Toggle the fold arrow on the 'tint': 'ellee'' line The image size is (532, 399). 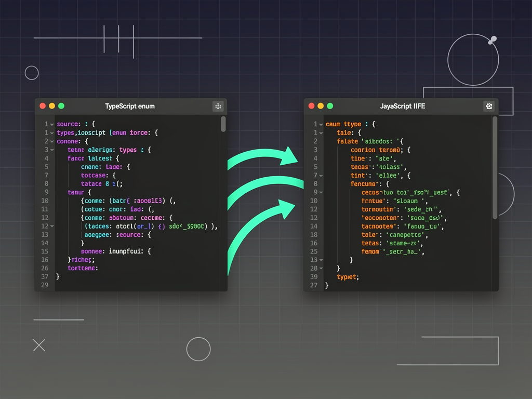(x=321, y=176)
